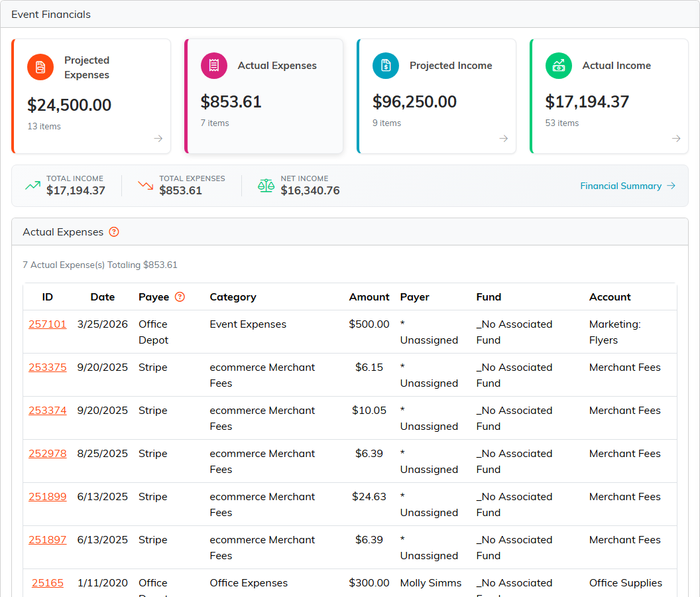Click the Total Expenses downward trend icon

pyautogui.click(x=146, y=186)
